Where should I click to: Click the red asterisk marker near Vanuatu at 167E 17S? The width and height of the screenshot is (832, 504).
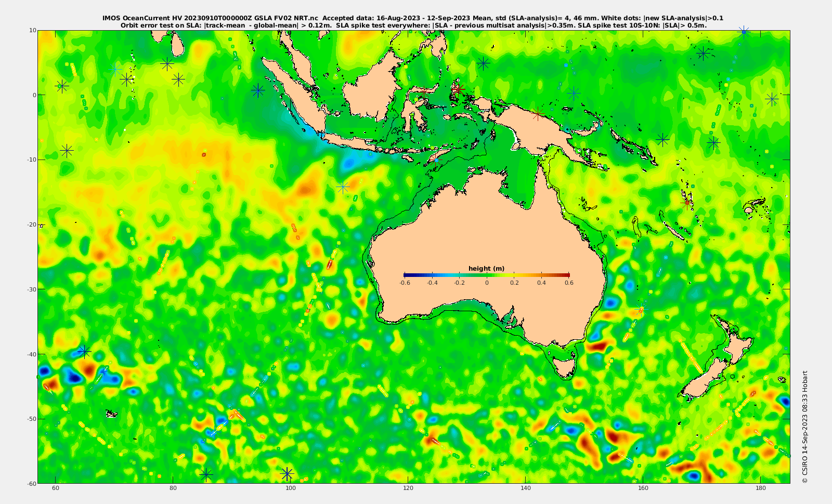[687, 203]
